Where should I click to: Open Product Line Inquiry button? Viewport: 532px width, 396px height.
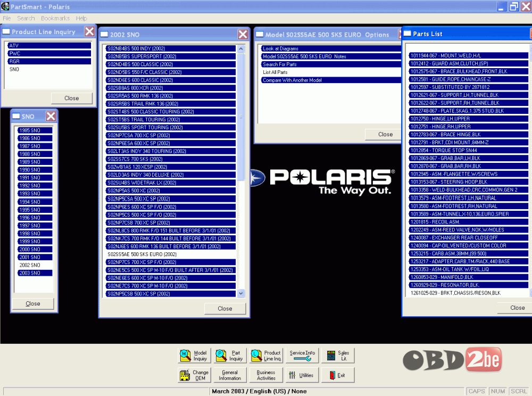tap(267, 355)
